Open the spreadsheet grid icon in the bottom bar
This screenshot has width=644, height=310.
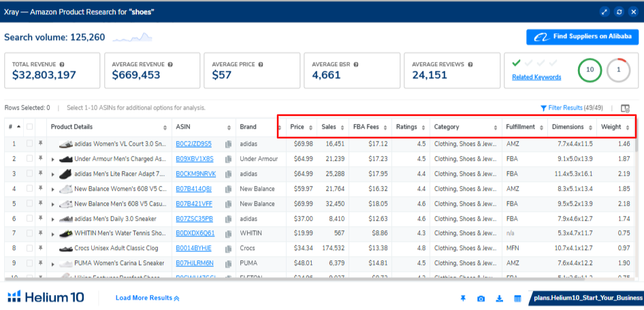coord(517,298)
